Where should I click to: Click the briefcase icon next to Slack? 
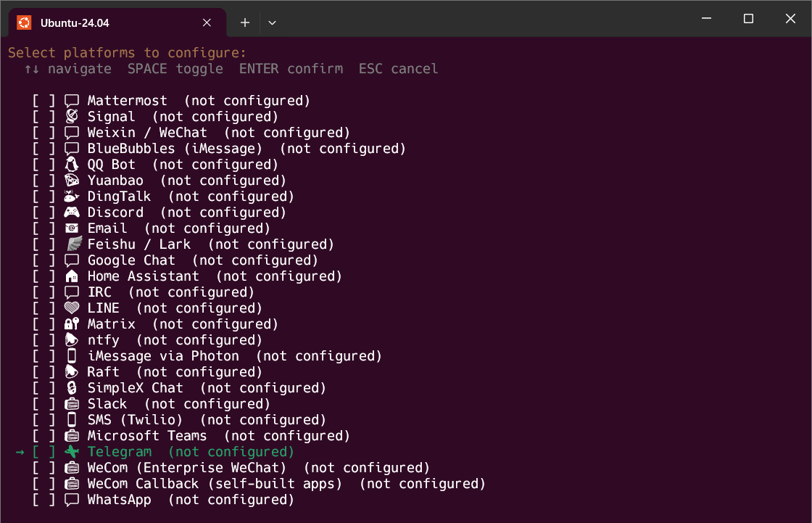tap(72, 404)
